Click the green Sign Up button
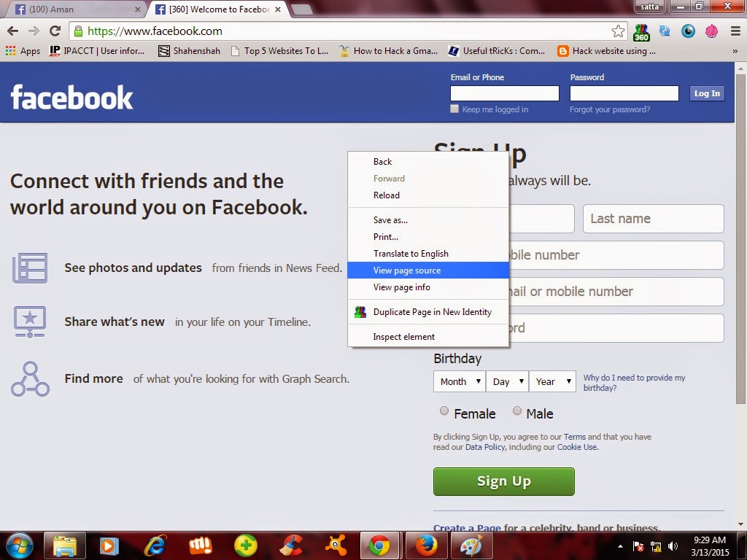The width and height of the screenshot is (747, 560). coord(503,481)
